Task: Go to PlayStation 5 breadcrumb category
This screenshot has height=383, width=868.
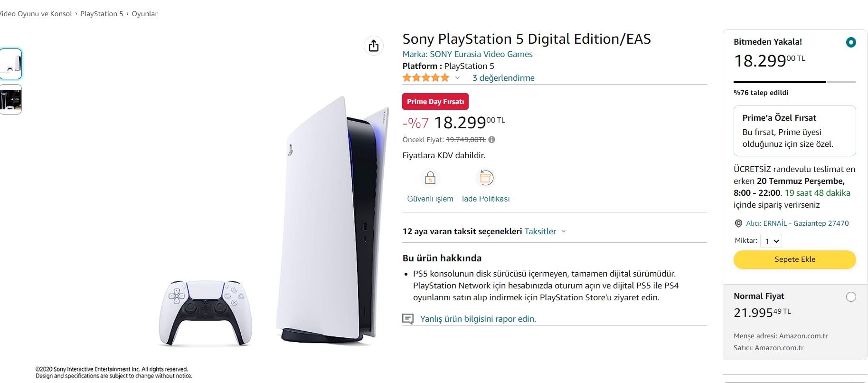Action: pos(102,14)
